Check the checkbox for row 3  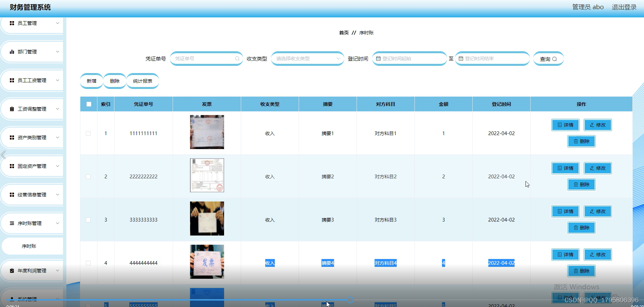88,220
